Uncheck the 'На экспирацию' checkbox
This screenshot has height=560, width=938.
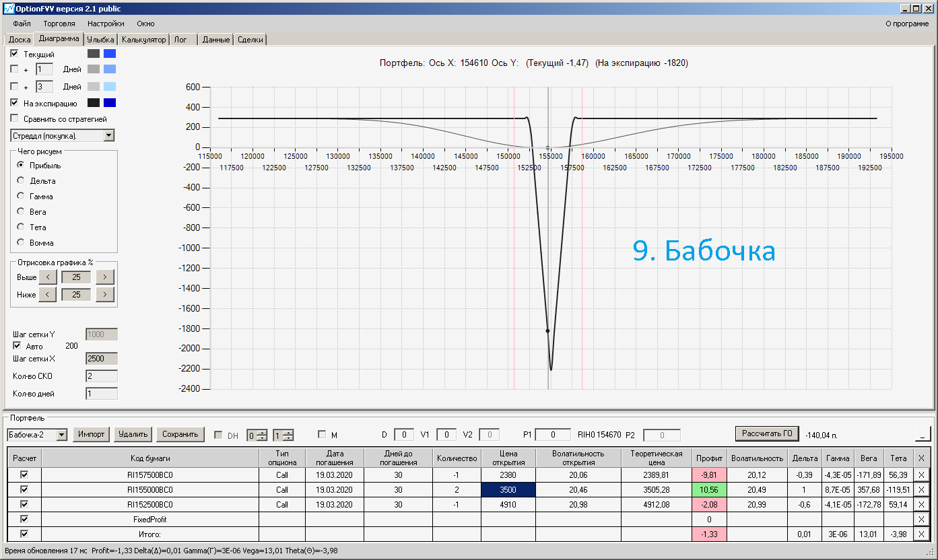(x=14, y=103)
